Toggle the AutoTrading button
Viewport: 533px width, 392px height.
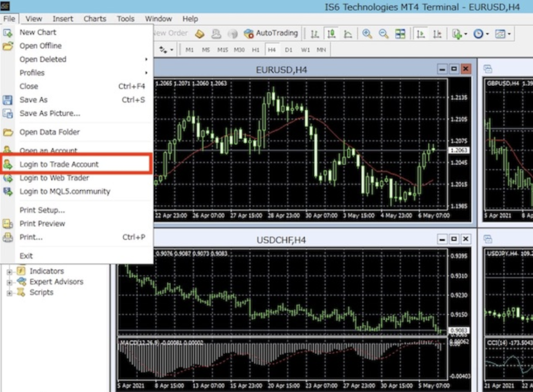click(x=271, y=33)
